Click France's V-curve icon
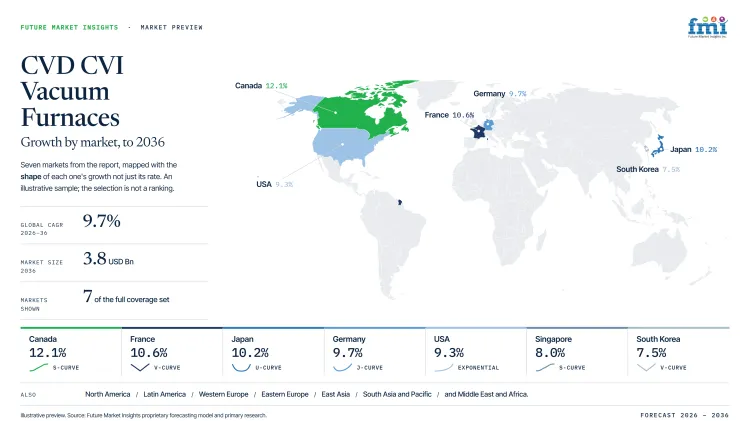The width and height of the screenshot is (750, 421). (x=140, y=367)
